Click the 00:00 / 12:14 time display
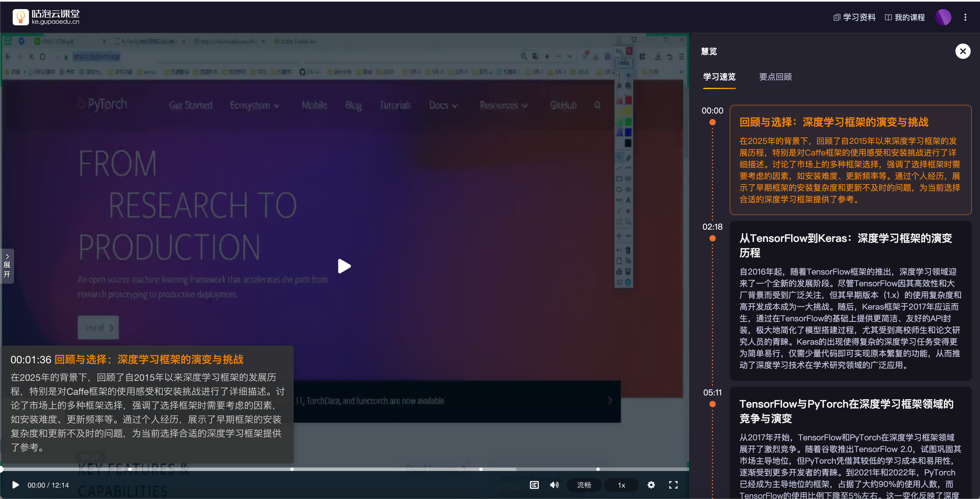The width and height of the screenshot is (980, 499). point(48,485)
